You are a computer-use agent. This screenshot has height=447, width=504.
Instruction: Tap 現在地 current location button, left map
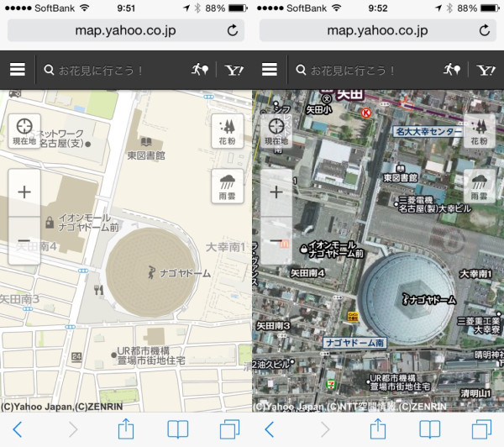24,131
